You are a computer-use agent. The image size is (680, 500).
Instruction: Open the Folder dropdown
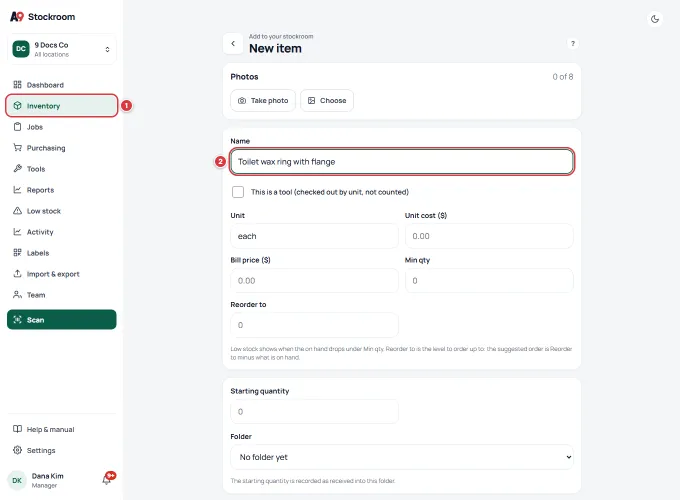coord(402,457)
